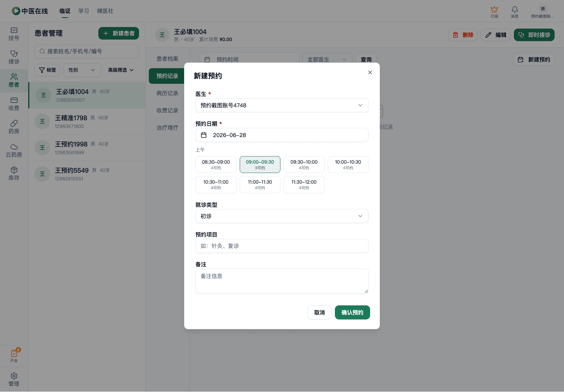
Task: Open the 全部医生 doctor filter dropdown
Action: (327, 59)
